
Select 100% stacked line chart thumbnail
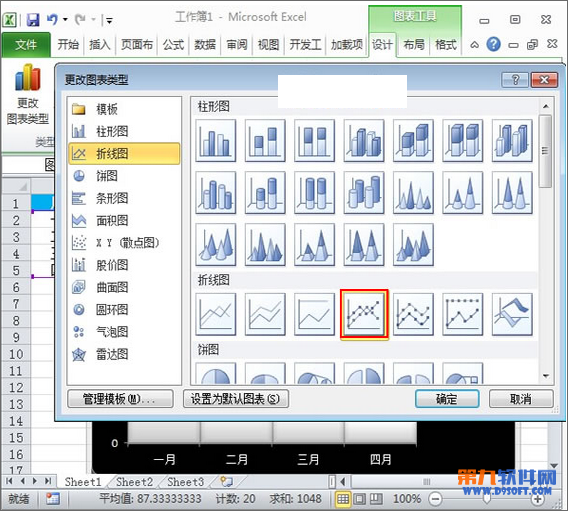[314, 314]
